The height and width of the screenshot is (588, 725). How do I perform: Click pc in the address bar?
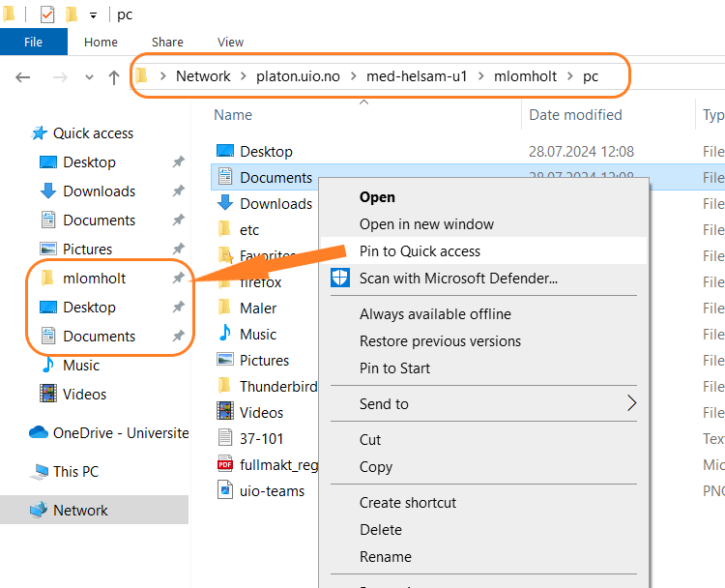click(x=591, y=75)
